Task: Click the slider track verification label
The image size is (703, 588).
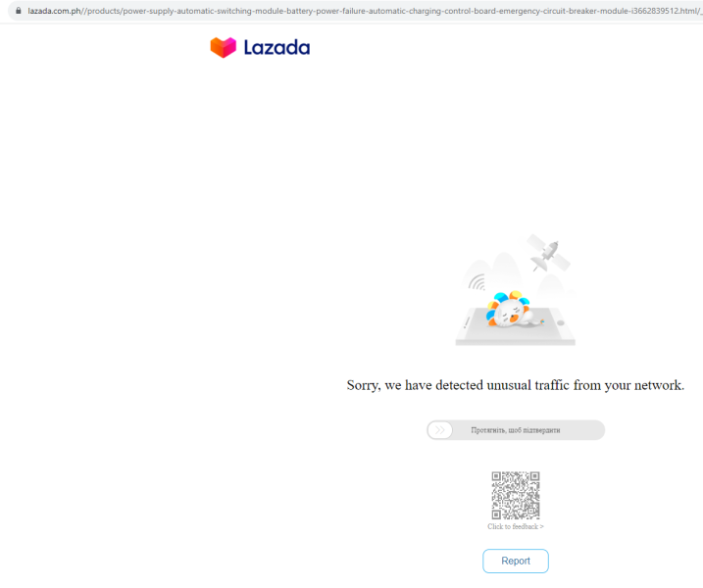Action: click(x=515, y=430)
